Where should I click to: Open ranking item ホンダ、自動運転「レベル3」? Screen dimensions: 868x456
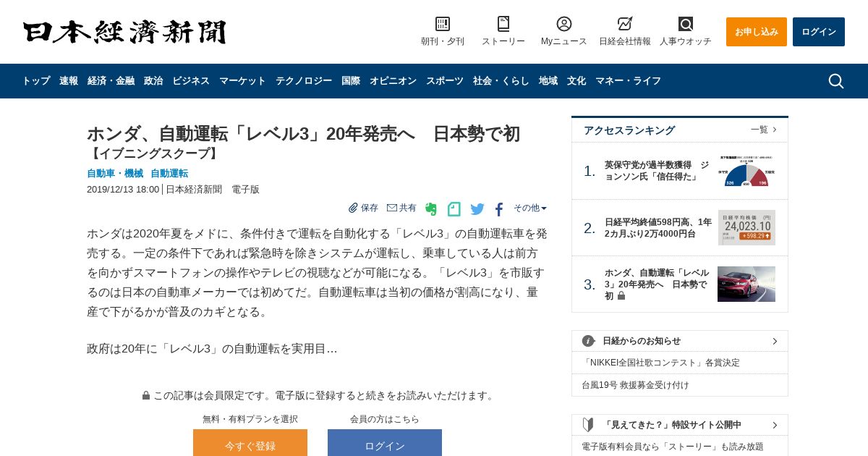657,284
